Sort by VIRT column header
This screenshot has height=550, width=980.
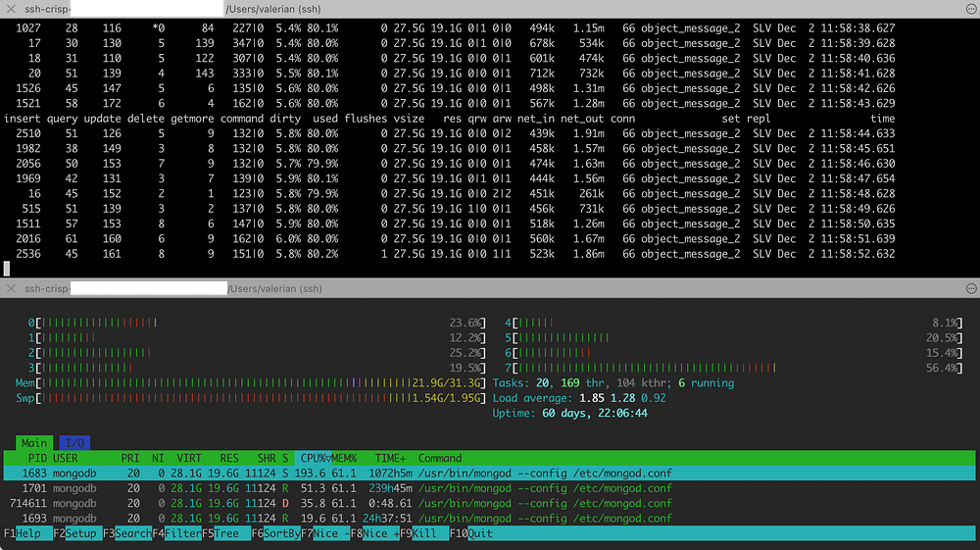189,458
